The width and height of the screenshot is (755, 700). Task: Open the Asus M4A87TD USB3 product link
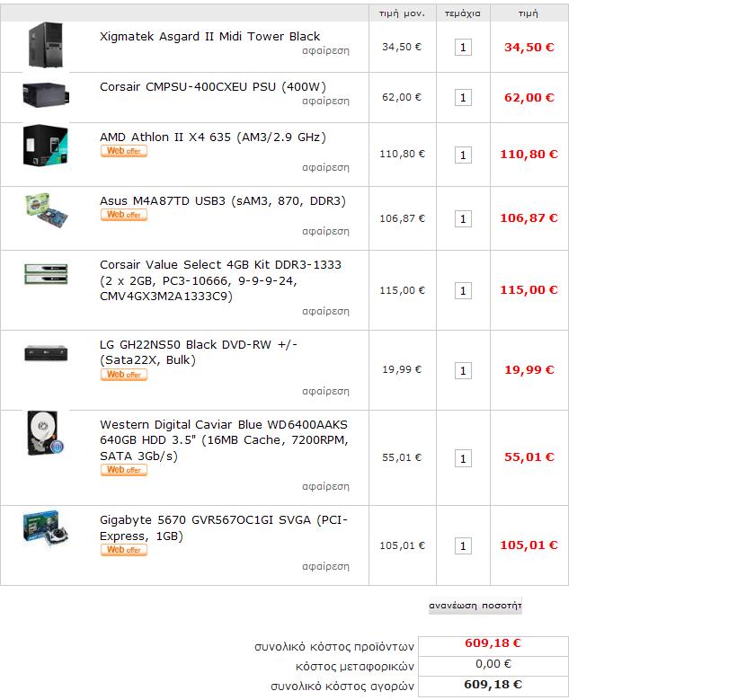223,200
